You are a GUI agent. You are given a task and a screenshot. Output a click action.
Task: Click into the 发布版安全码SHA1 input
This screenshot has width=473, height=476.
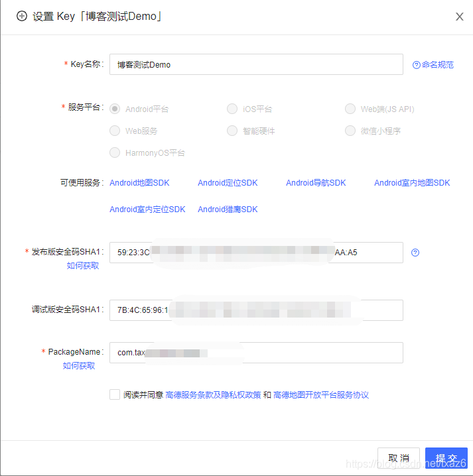tap(256, 253)
